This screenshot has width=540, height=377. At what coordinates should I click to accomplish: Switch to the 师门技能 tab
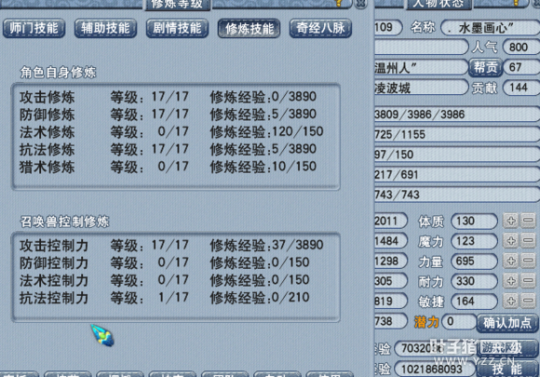point(34,28)
